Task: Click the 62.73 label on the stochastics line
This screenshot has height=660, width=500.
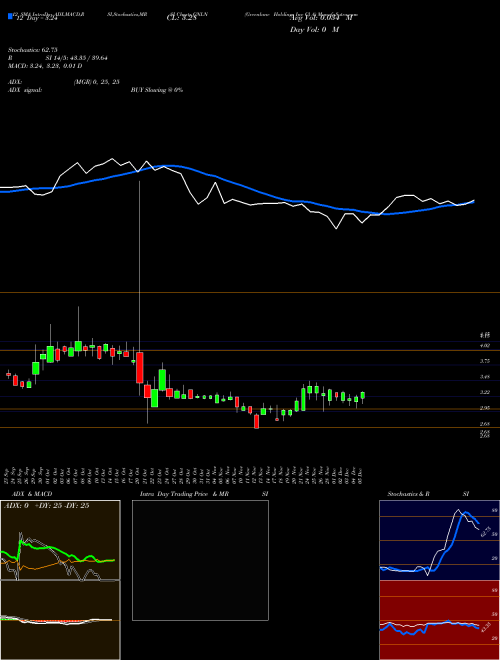Action: (486, 531)
